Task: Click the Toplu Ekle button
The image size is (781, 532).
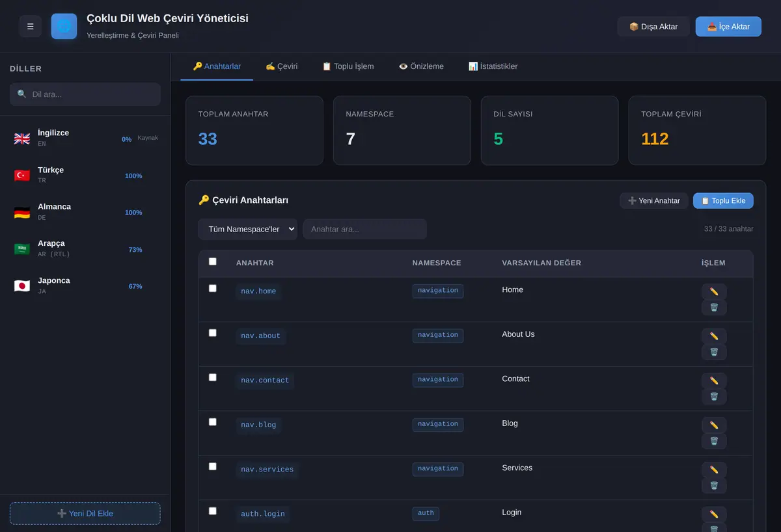Action: pos(723,201)
